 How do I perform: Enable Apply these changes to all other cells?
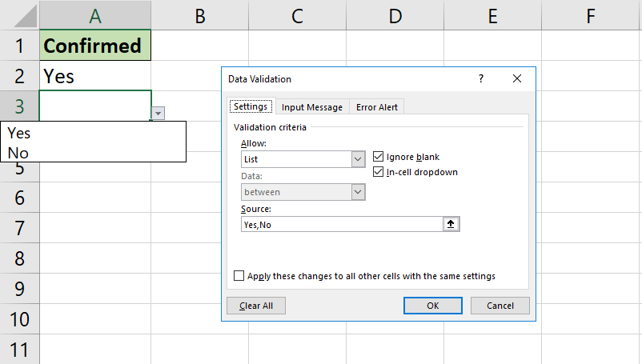click(x=239, y=276)
